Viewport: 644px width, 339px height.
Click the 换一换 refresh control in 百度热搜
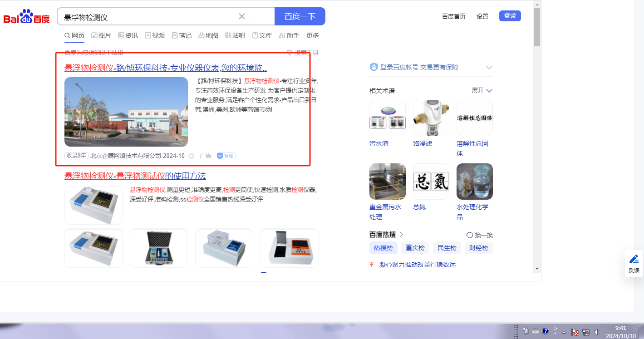pyautogui.click(x=480, y=235)
